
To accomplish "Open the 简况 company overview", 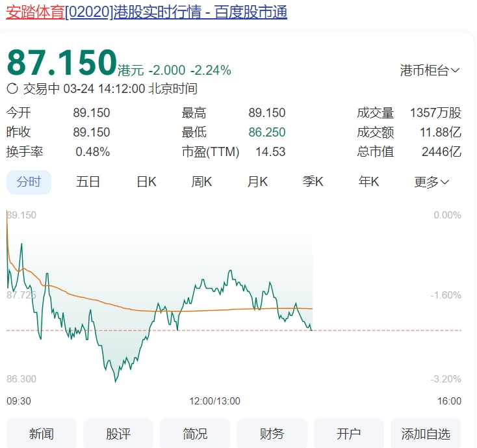I will point(195,433).
